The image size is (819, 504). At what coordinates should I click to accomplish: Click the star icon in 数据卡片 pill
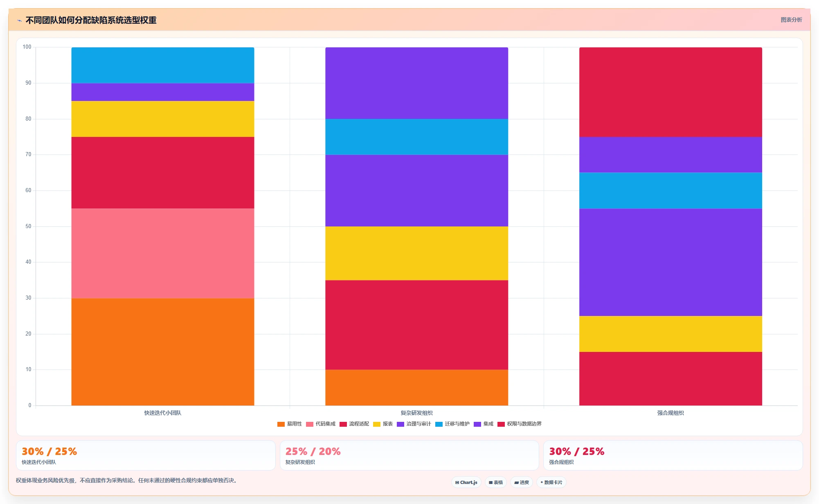click(542, 482)
